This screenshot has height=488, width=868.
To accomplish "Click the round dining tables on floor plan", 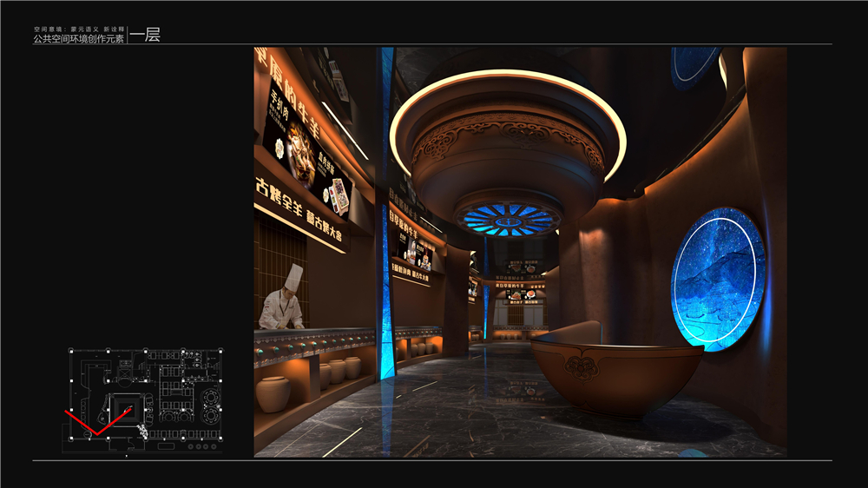I will pos(209,399).
